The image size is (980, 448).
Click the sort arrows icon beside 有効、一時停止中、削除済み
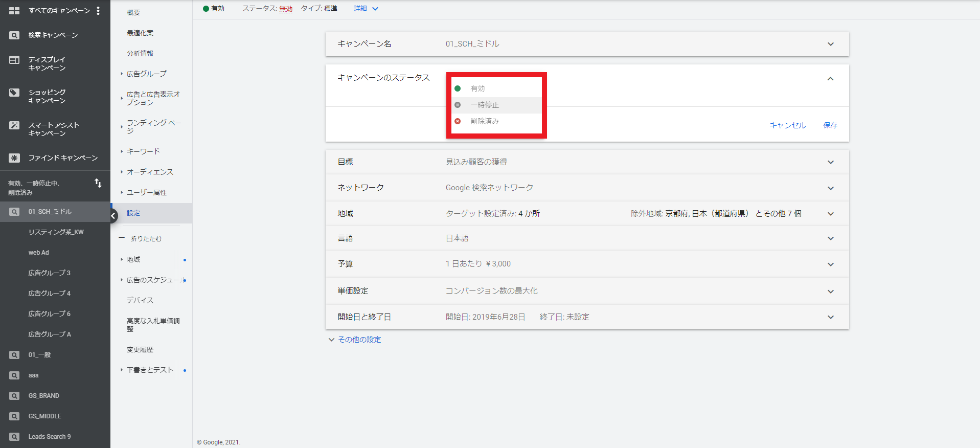point(98,183)
